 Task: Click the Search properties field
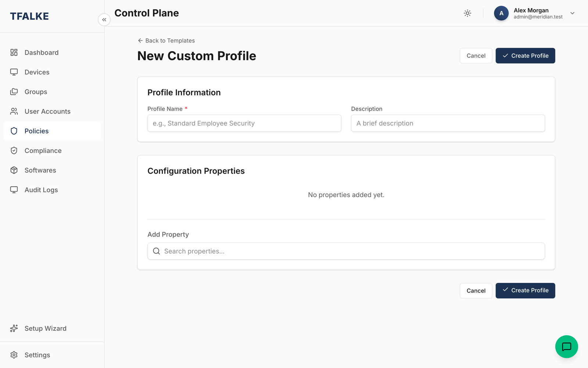click(x=346, y=251)
